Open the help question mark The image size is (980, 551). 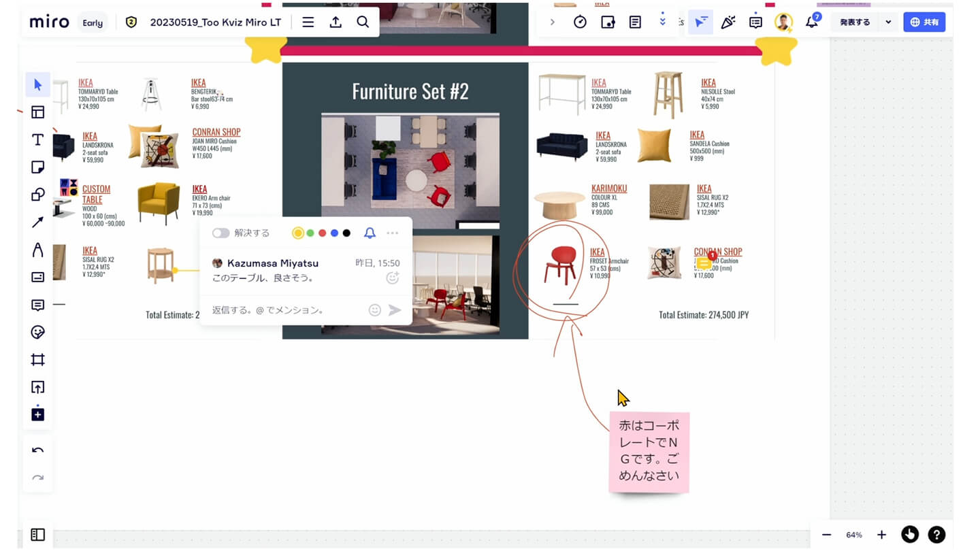(936, 535)
